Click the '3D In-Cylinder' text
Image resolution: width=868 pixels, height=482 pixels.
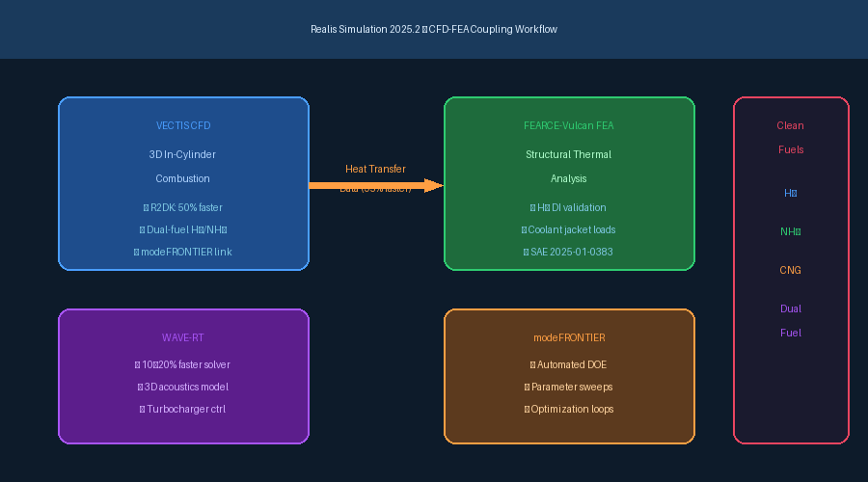182,154
